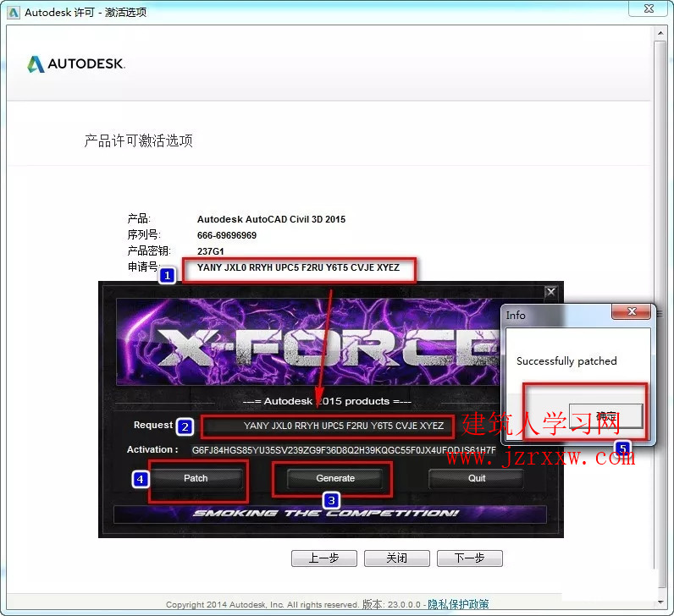
Task: Click the X-Force banner image
Action: [x=307, y=342]
